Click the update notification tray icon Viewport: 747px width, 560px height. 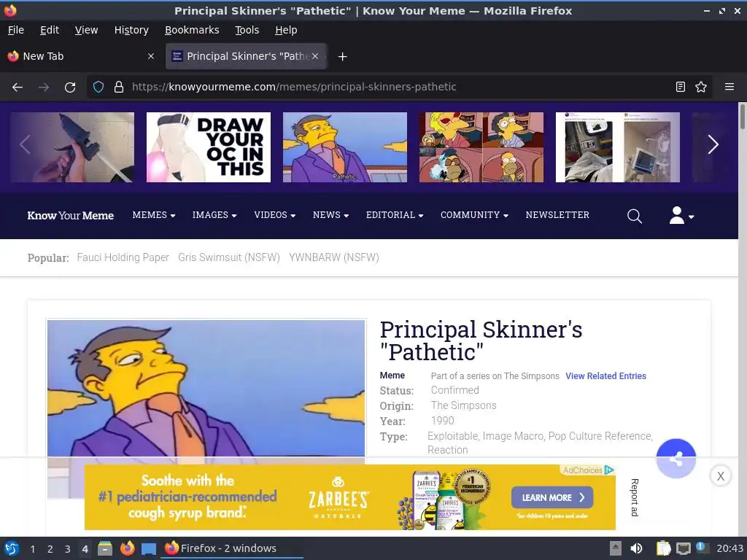pos(701,547)
